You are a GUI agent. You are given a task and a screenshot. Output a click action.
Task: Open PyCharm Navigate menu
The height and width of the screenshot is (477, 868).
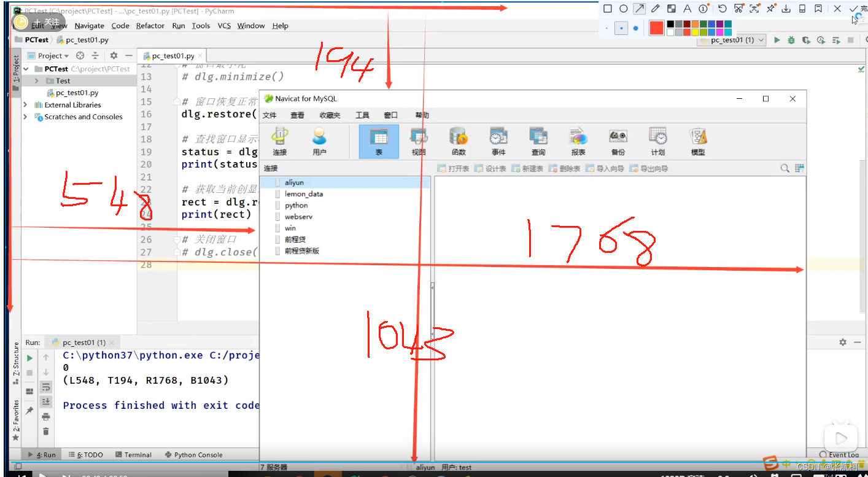click(x=90, y=26)
